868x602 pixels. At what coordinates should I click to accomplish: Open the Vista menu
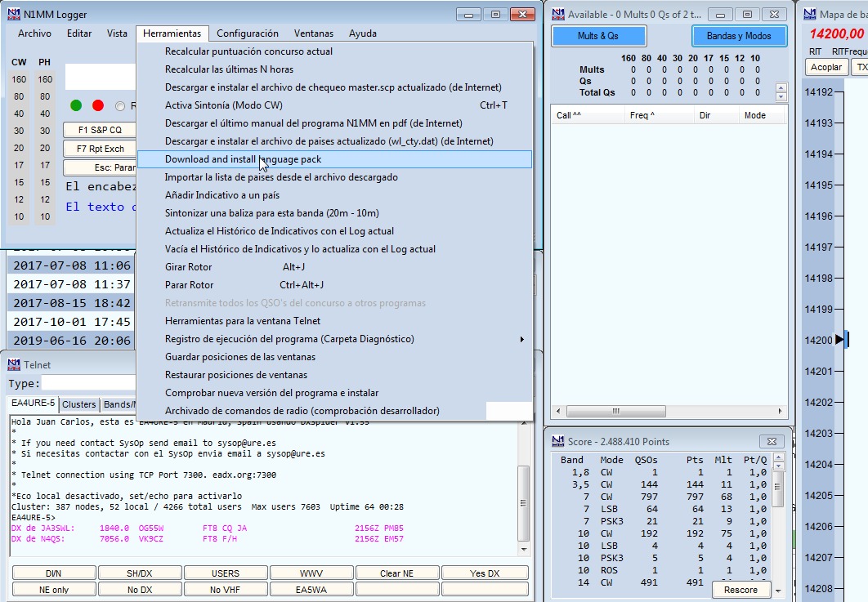(117, 33)
